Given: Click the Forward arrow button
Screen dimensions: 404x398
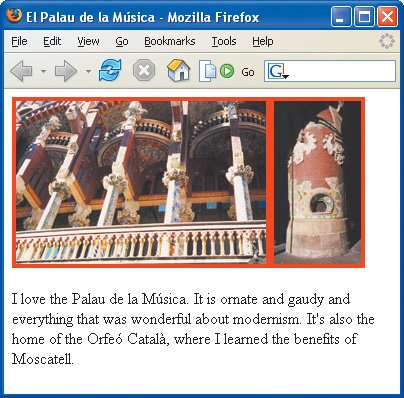Looking at the screenshot, I should (x=65, y=71).
